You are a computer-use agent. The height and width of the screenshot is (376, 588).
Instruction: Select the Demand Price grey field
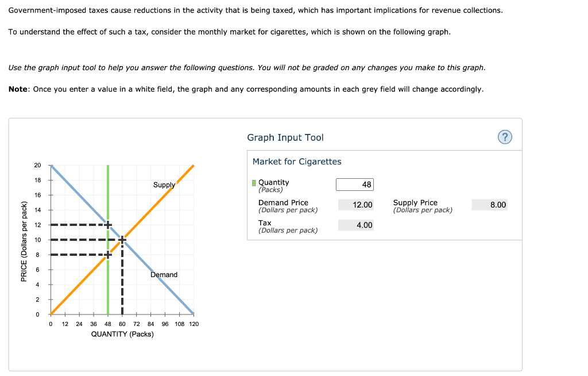pos(356,205)
